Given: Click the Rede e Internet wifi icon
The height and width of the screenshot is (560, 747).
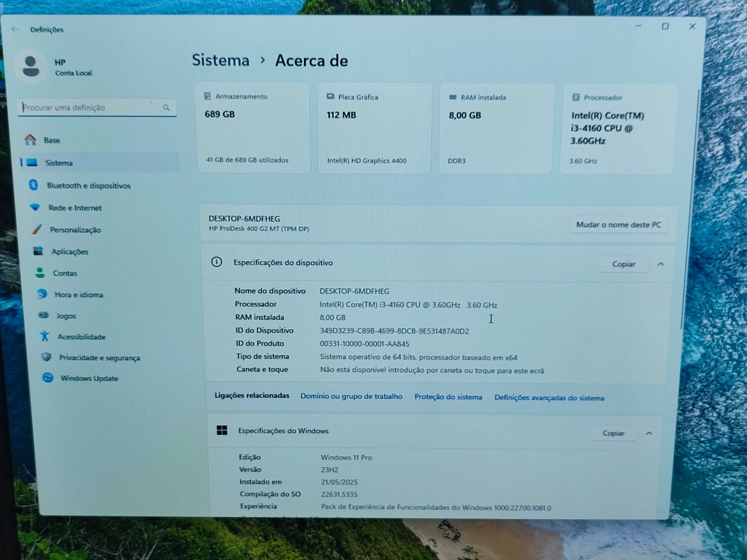Looking at the screenshot, I should click(x=35, y=207).
